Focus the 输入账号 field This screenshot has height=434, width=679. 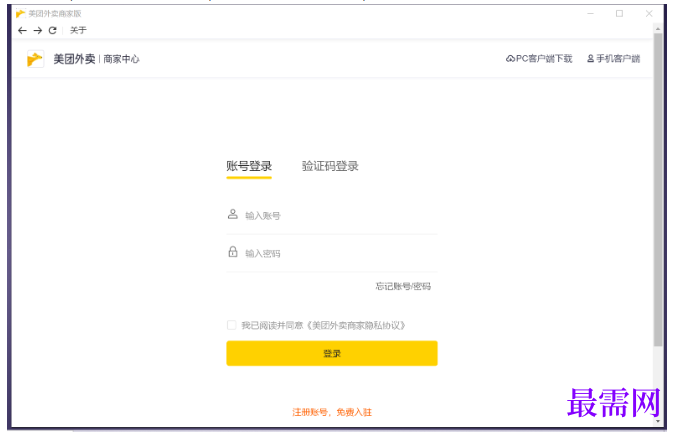click(x=332, y=215)
